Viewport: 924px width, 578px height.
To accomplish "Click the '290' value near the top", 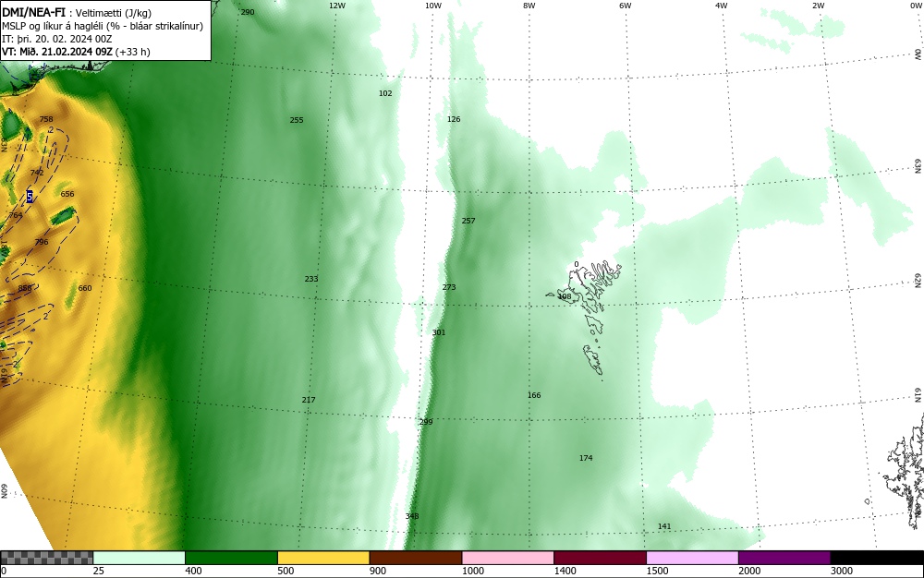I will 248,12.
